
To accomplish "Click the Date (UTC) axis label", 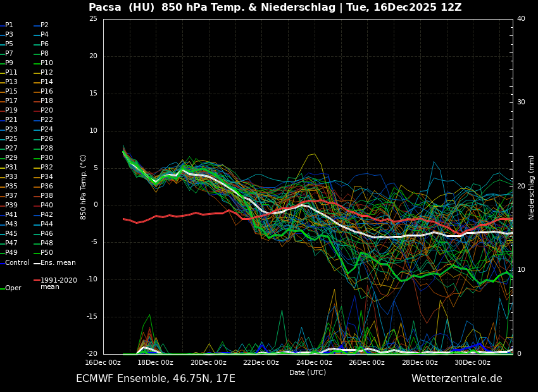I will 308,372.
